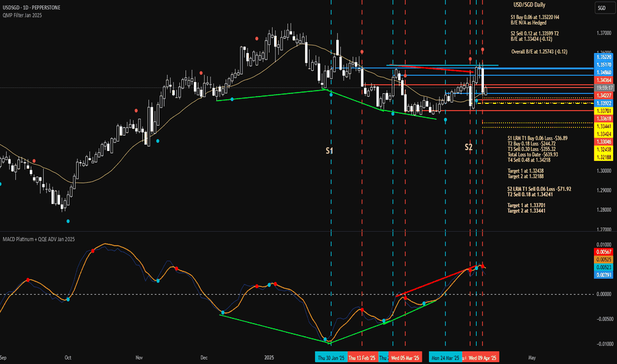617x364 pixels.
Task: Select 'S2 LRM T1 Sell 0.06 Loss -$71.92' text
Action: (539, 189)
